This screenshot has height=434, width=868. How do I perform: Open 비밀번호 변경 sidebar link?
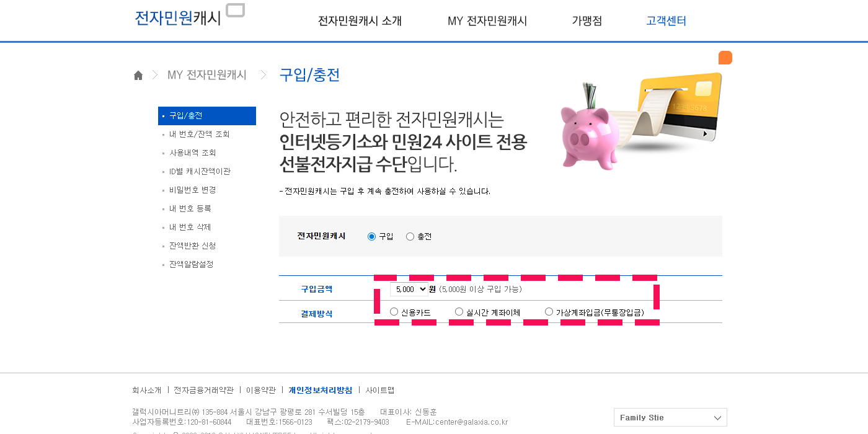pos(192,190)
